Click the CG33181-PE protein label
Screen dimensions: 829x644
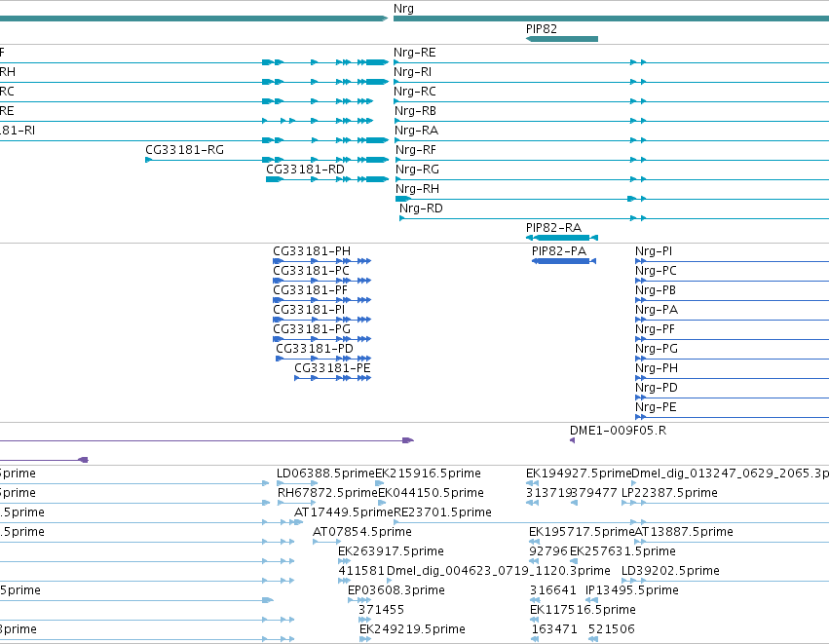[x=332, y=368]
